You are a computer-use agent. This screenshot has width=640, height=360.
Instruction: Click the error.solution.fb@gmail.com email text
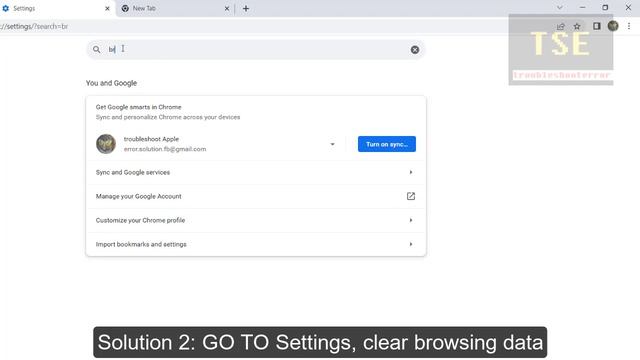click(165, 149)
